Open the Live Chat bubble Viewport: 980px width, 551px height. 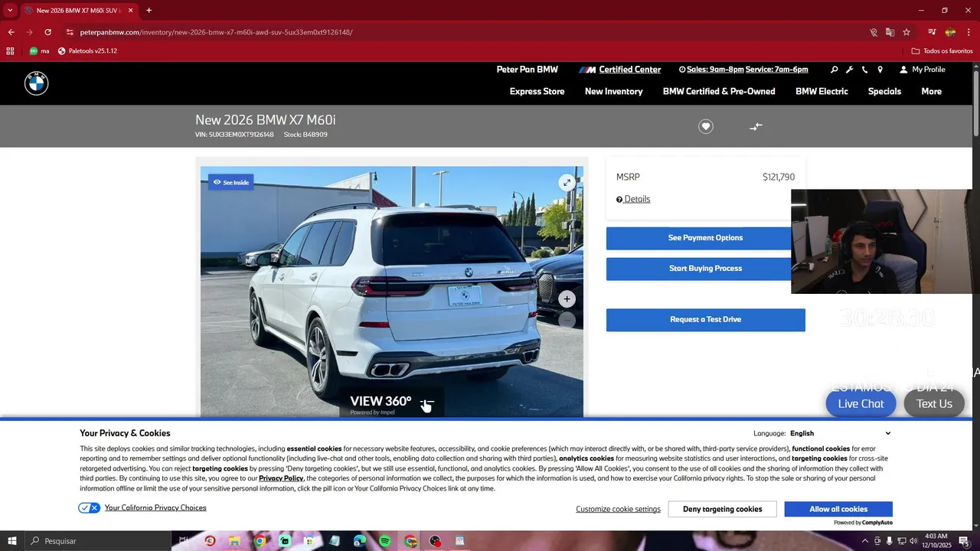tap(861, 403)
